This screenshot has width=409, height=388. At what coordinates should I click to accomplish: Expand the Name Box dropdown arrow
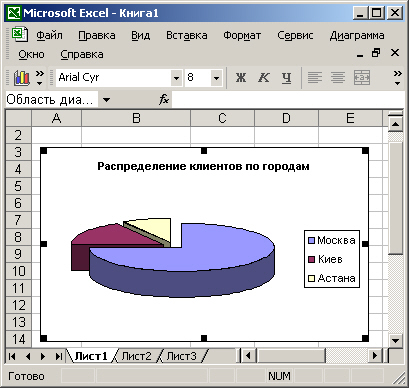tap(106, 99)
